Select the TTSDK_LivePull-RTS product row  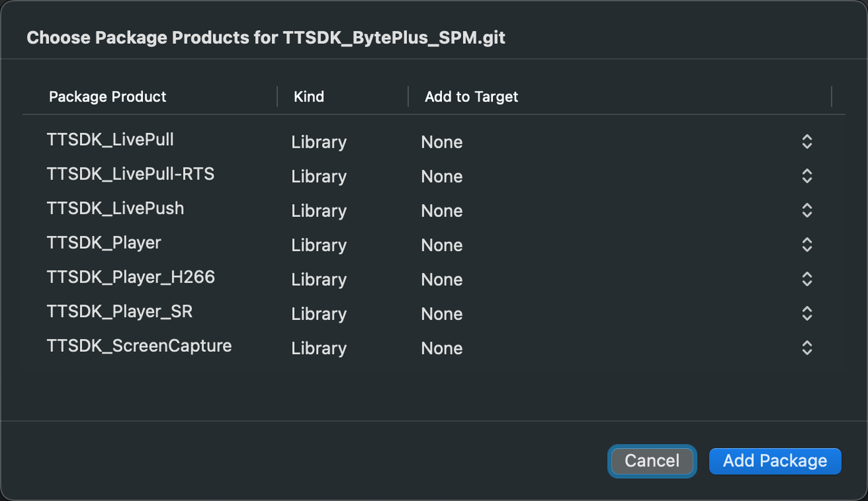pyautogui.click(x=130, y=174)
